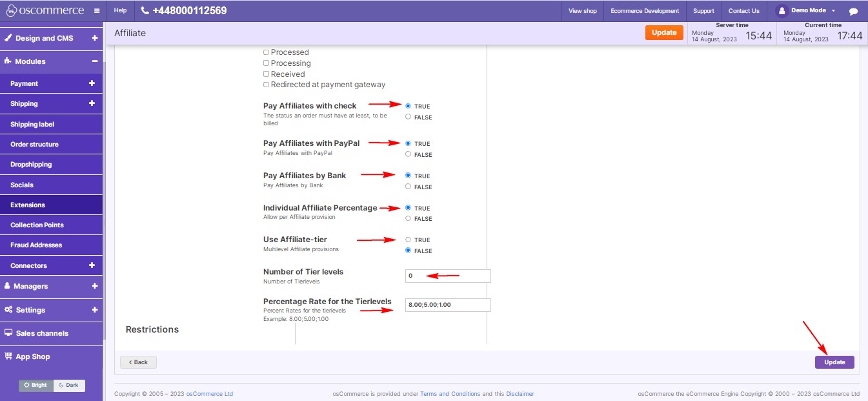Select TRUE for Pay Affiliates with check
The height and width of the screenshot is (401, 868).
pos(408,106)
